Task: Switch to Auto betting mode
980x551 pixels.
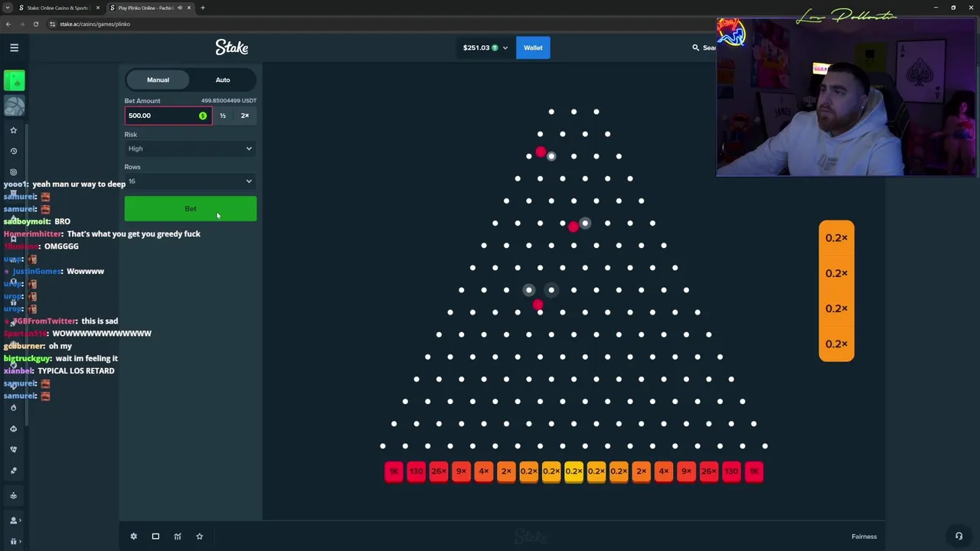Action: coord(223,80)
